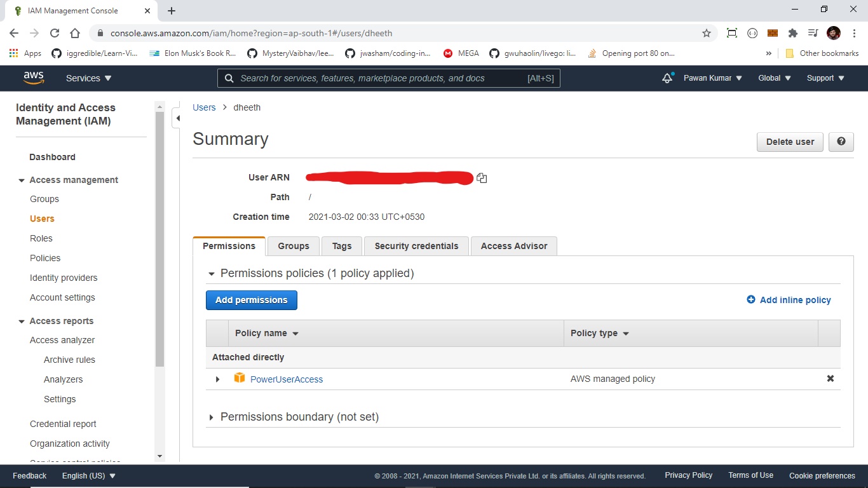Open Access analyzer in the sidebar
This screenshot has height=488, width=868.
(62, 340)
